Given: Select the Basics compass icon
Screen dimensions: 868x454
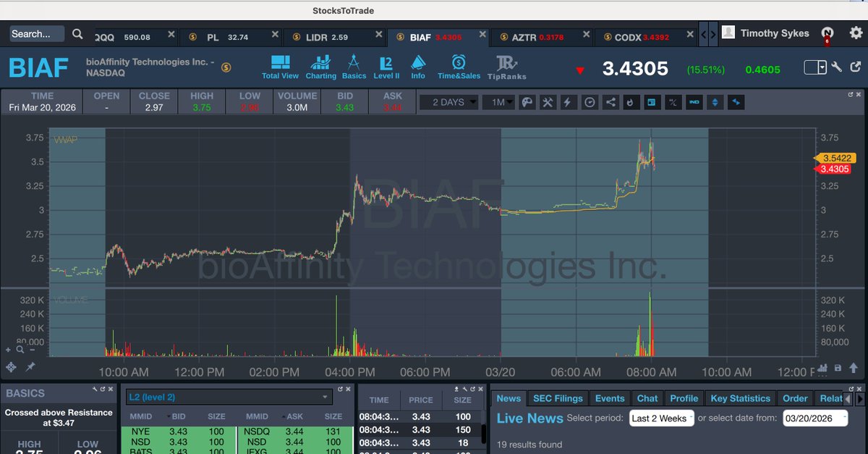Looking at the screenshot, I should tap(354, 65).
